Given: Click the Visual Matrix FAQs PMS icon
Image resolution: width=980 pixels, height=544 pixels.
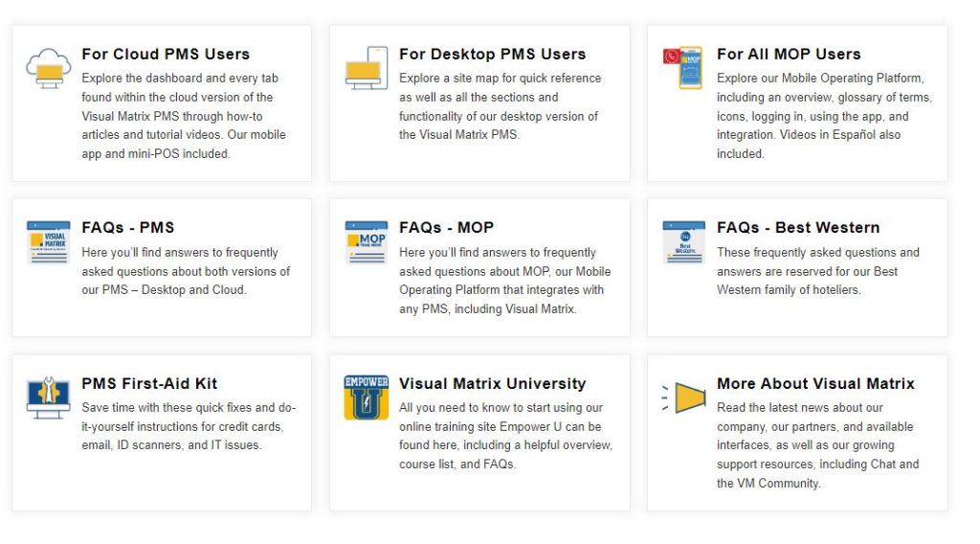Looking at the screenshot, I should (x=48, y=242).
